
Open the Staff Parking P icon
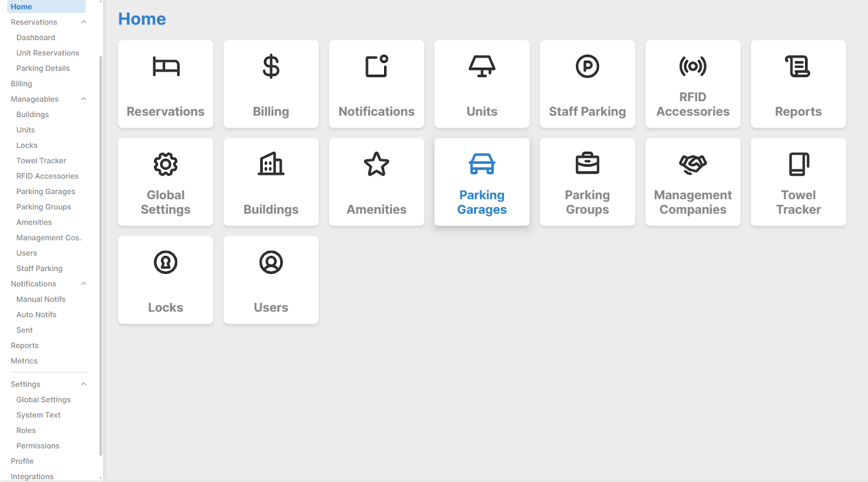click(587, 67)
